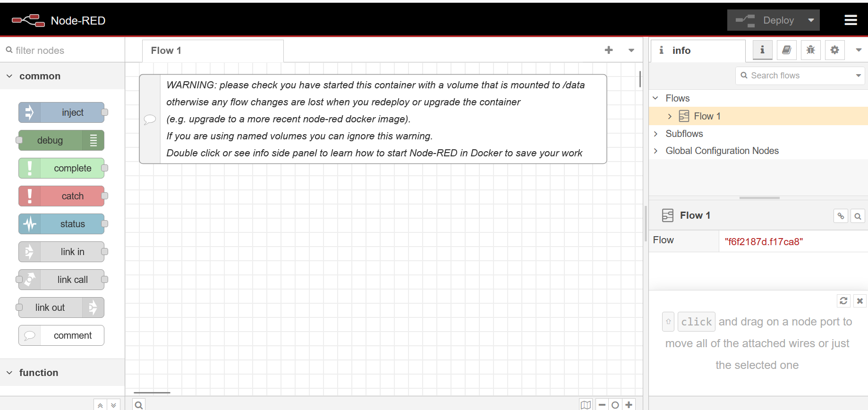The image size is (868, 410).
Task: Collapse the common palette category
Action: point(62,76)
